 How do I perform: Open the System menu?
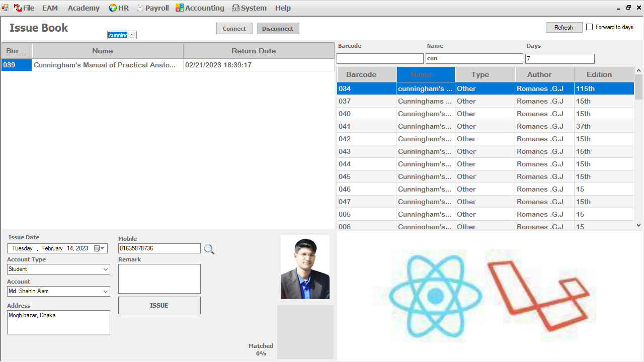[249, 8]
